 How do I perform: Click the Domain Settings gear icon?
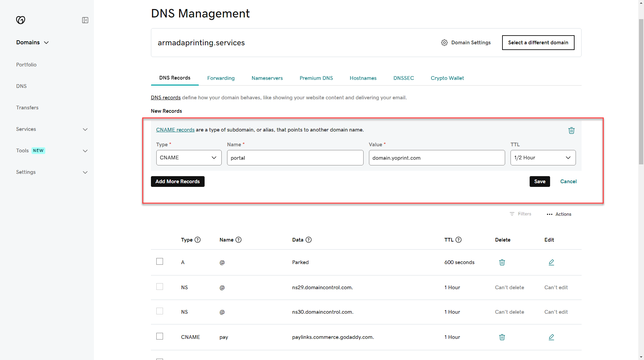pos(444,43)
